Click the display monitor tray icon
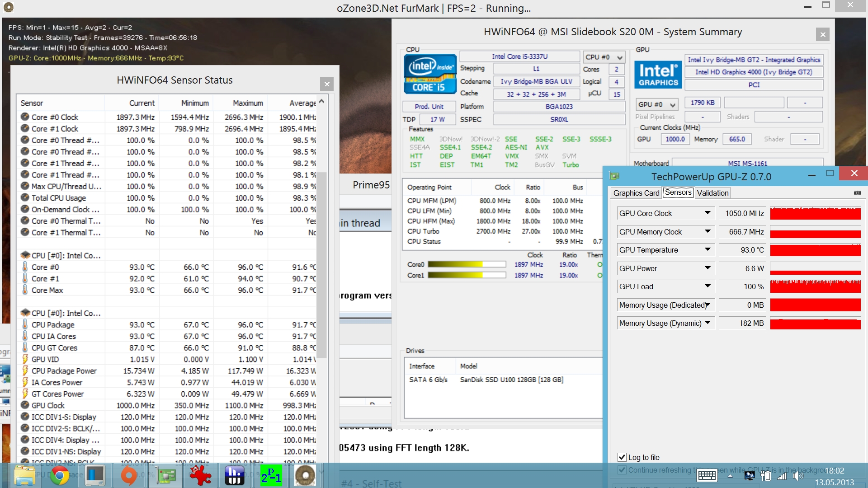868x488 pixels. coord(749,476)
